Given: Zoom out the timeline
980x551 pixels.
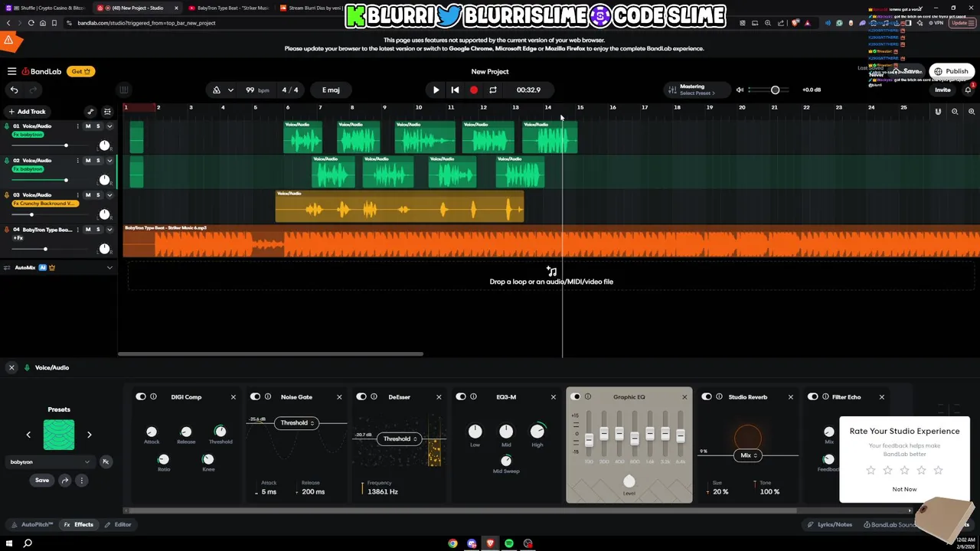Looking at the screenshot, I should (x=955, y=112).
